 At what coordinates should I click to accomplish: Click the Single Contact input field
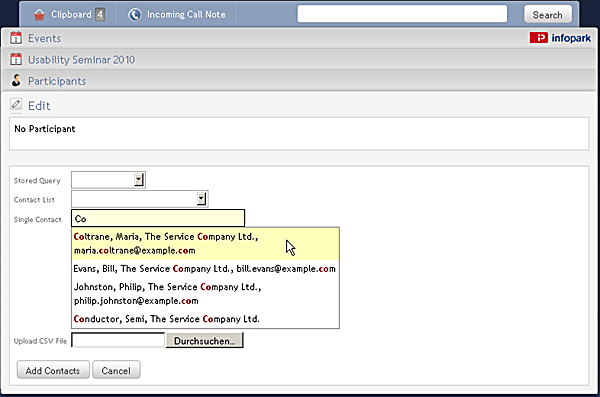tap(158, 219)
